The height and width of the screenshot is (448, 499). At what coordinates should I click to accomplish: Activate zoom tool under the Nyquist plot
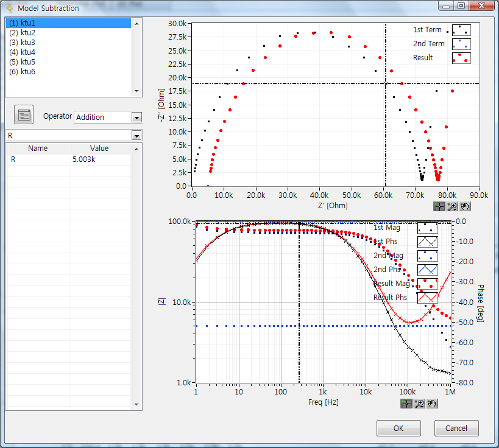[x=453, y=206]
